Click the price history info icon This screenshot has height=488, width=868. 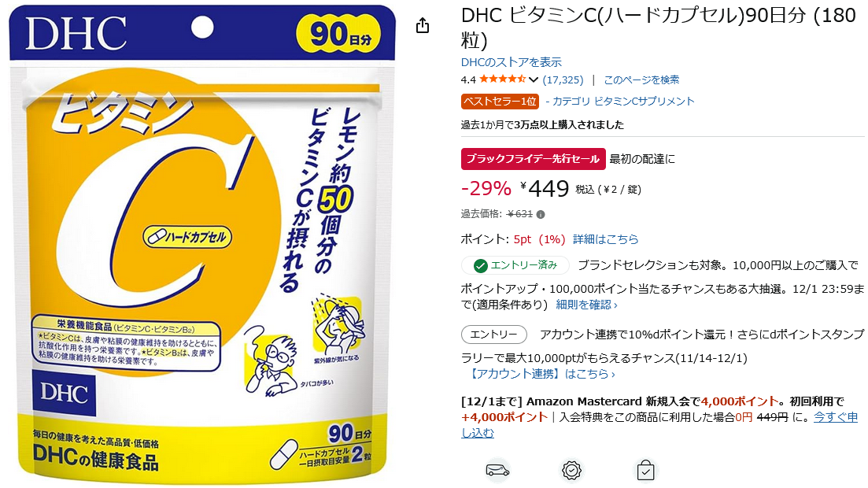pyautogui.click(x=541, y=214)
